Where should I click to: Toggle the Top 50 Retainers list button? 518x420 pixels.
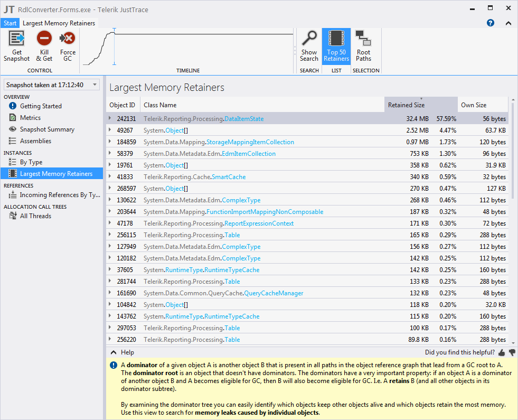point(336,46)
